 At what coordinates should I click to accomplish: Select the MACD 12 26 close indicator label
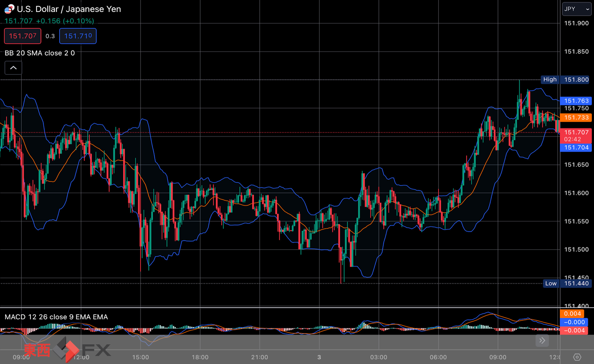[56, 317]
